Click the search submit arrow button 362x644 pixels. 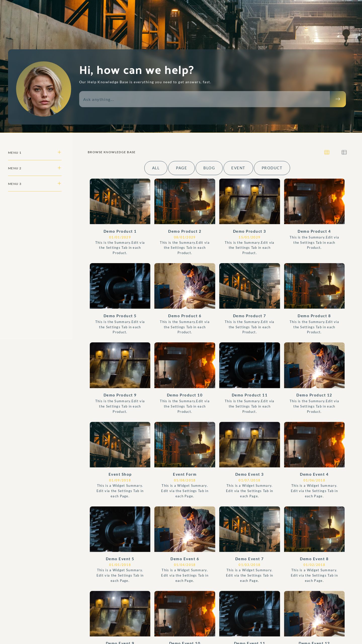click(x=338, y=99)
